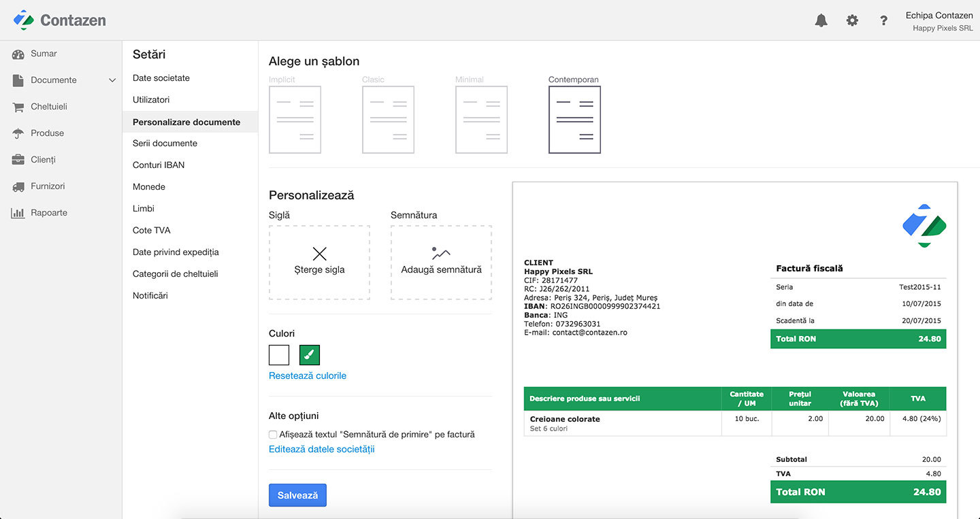Image resolution: width=980 pixels, height=519 pixels.
Task: Click the Produse umbrella icon
Action: (18, 133)
